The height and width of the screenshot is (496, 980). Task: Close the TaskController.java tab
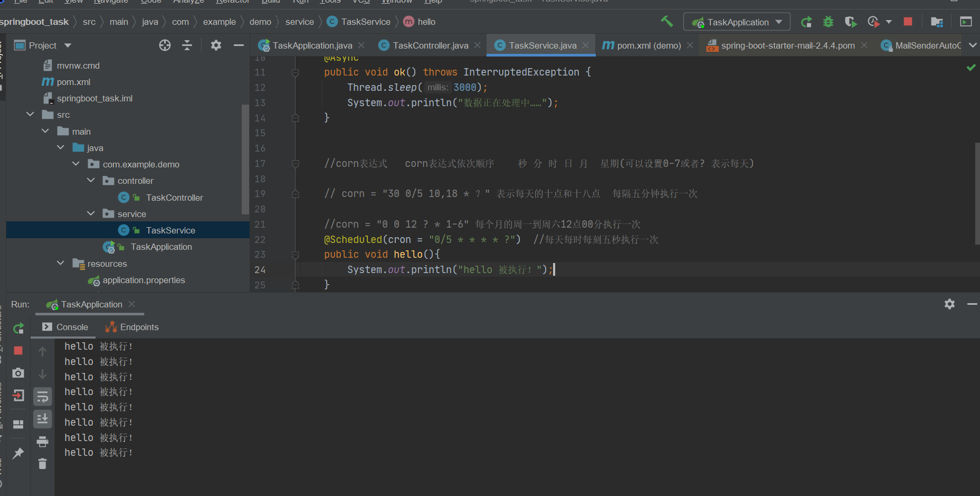pyautogui.click(x=477, y=45)
